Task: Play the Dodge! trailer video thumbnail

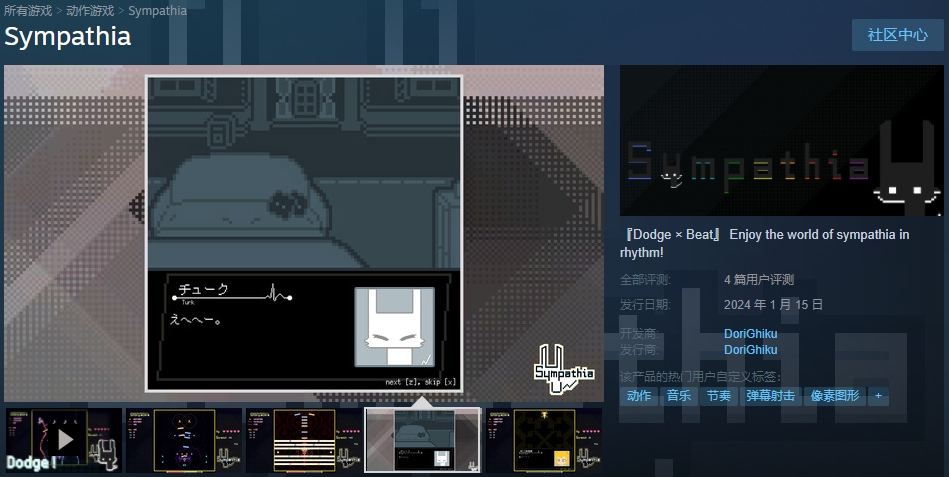Action: 64,440
